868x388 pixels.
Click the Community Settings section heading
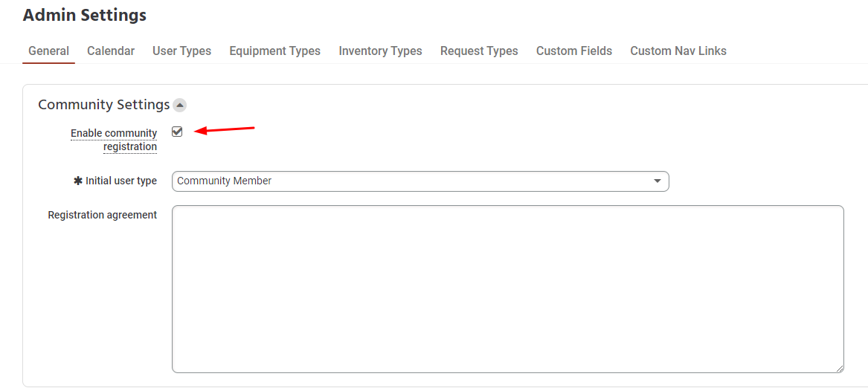coord(103,105)
